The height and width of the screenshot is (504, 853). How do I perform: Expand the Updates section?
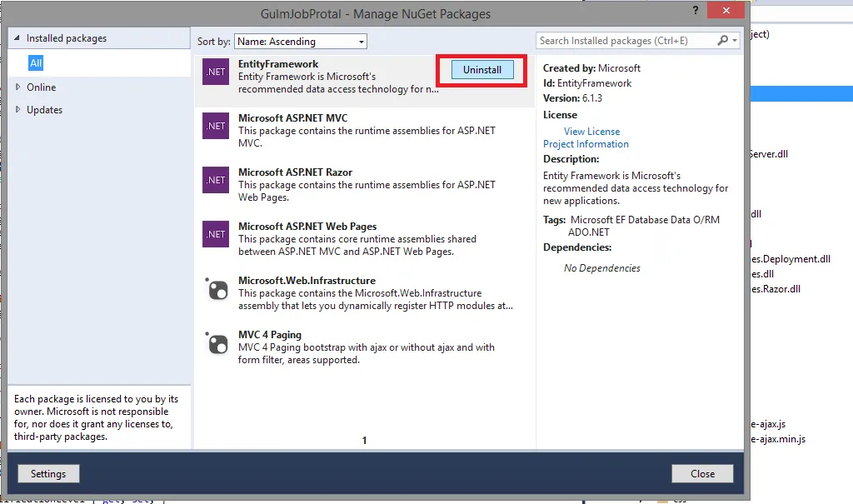click(18, 109)
